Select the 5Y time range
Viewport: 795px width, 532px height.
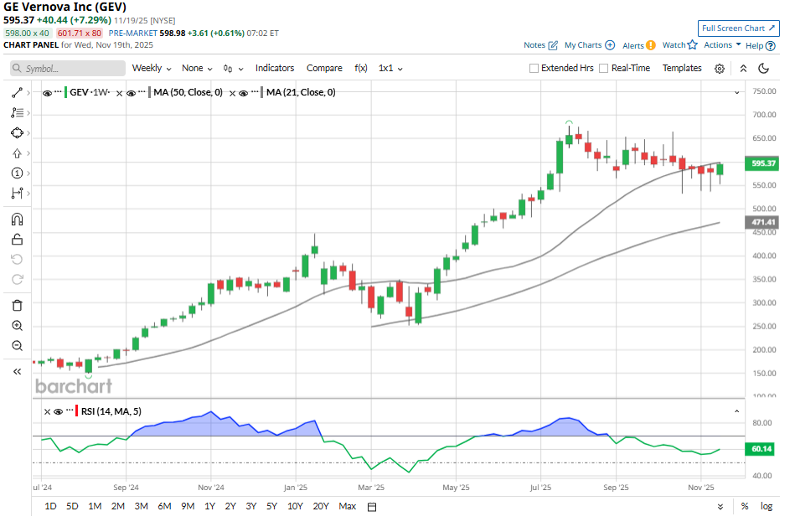[271, 506]
